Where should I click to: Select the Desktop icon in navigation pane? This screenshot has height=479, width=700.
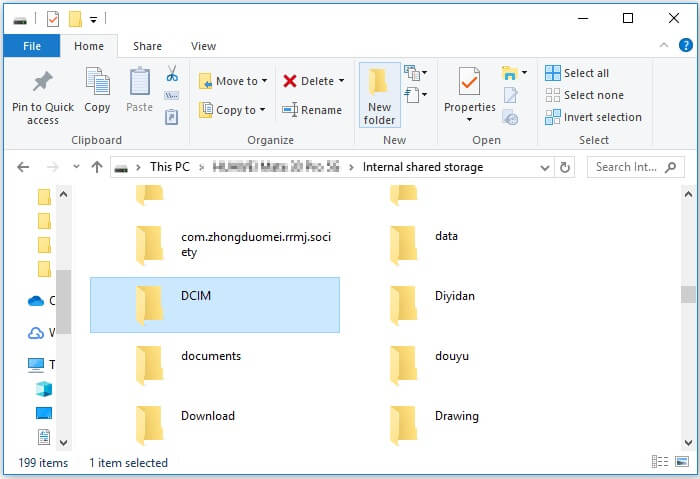pyautogui.click(x=44, y=413)
